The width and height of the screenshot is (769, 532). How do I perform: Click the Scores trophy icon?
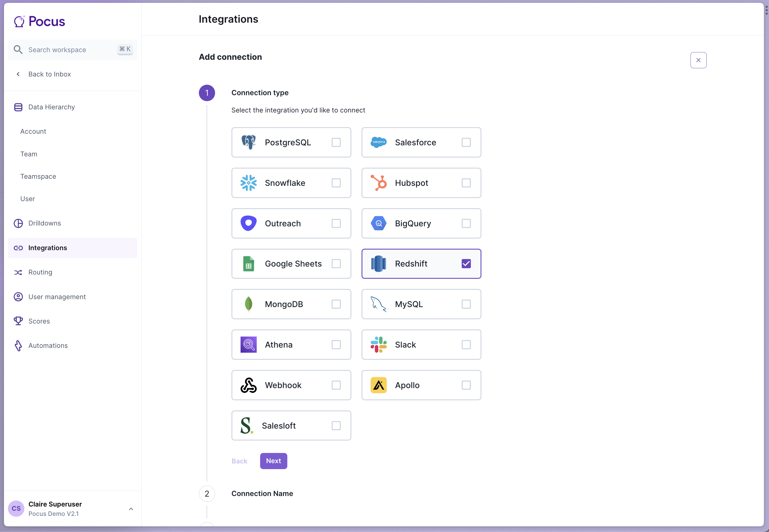(x=18, y=321)
